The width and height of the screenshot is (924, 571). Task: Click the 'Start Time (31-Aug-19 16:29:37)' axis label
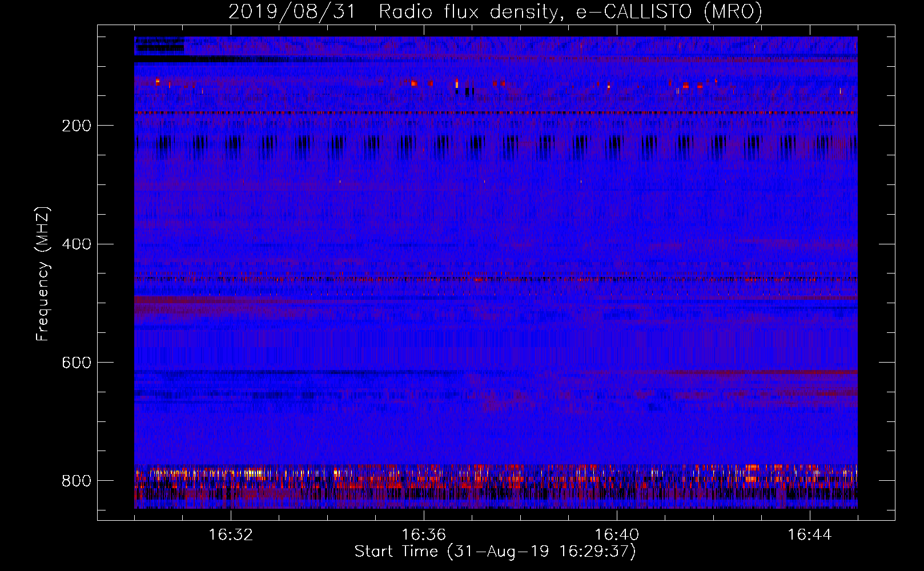click(495, 552)
